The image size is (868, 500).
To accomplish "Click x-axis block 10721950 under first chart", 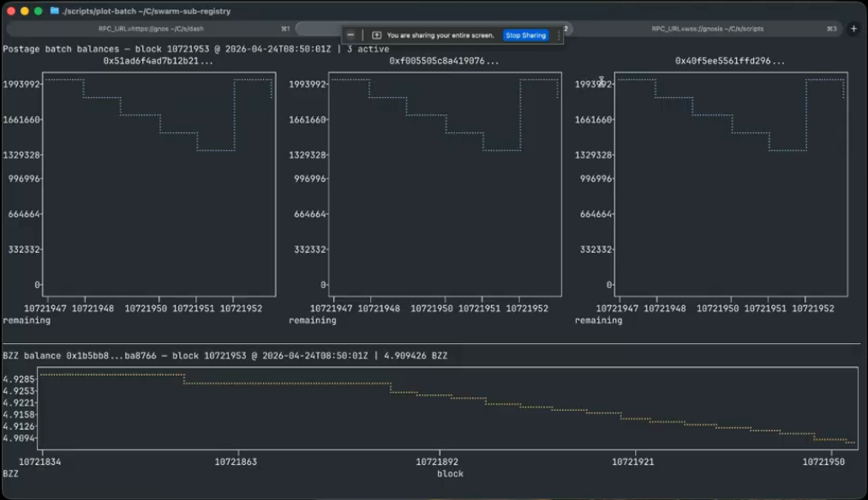I will coord(146,308).
